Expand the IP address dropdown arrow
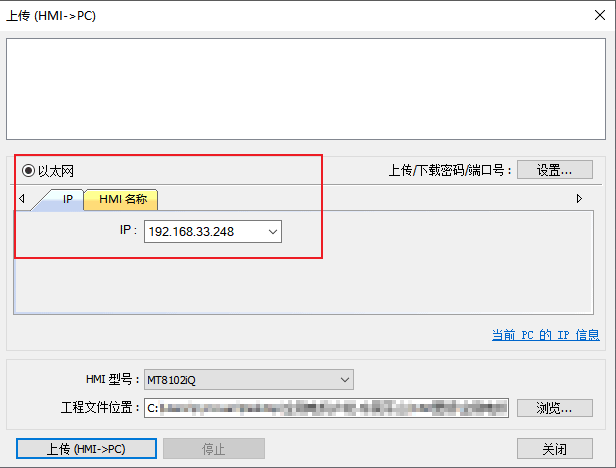616x468 pixels. (271, 232)
